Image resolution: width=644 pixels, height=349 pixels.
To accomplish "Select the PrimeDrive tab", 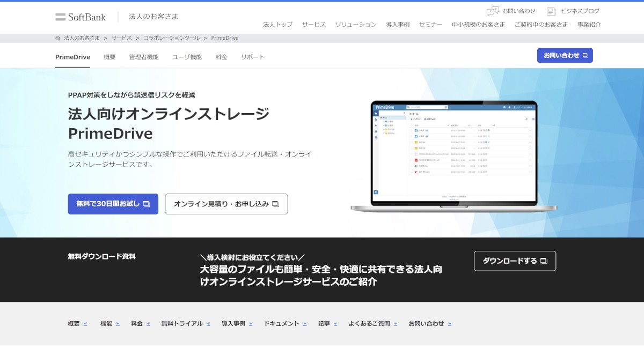I will pos(72,57).
